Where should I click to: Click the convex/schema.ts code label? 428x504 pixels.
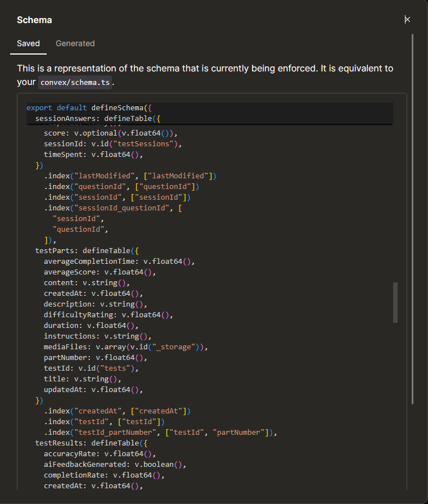tap(75, 83)
